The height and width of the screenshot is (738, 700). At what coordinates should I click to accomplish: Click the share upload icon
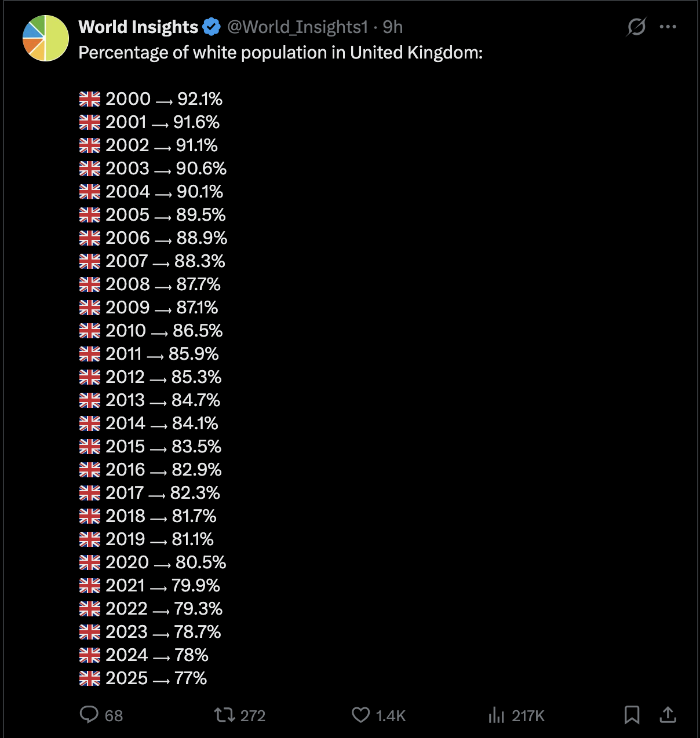click(668, 715)
